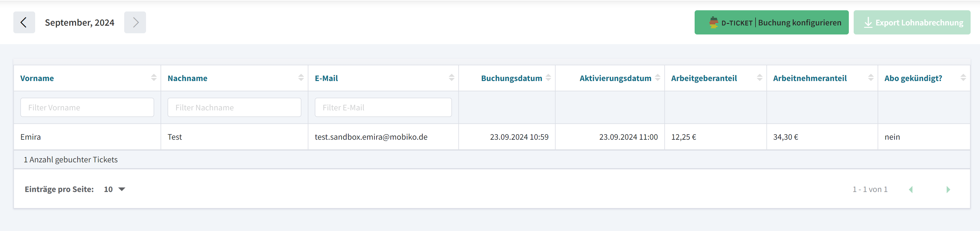Sort by Buchungsdatum sort arrows
The width and height of the screenshot is (980, 231).
548,78
